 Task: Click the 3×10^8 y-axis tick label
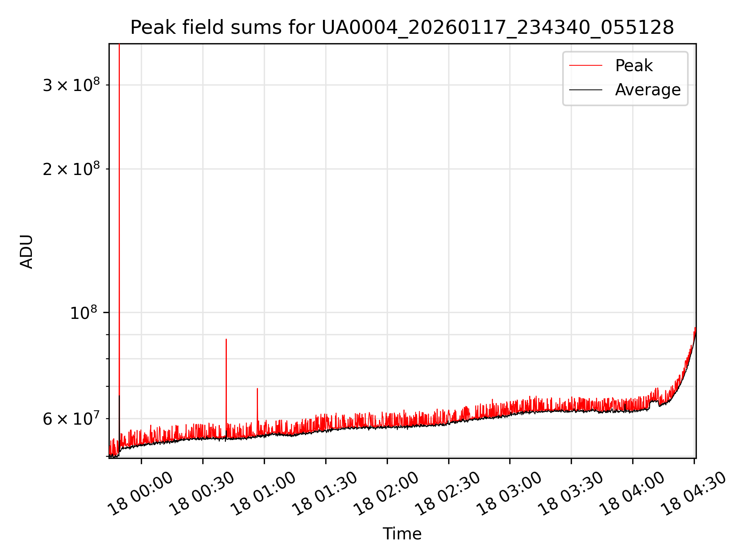pos(71,85)
